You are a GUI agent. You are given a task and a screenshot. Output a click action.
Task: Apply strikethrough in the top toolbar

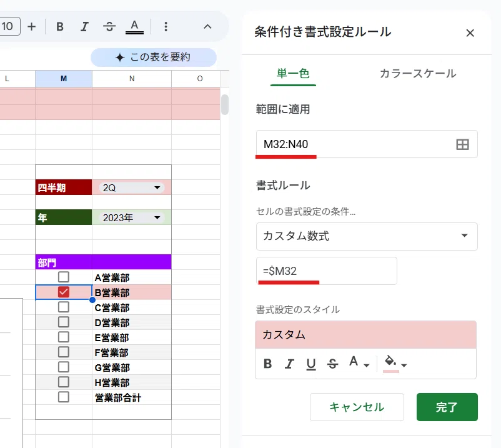[x=109, y=26]
